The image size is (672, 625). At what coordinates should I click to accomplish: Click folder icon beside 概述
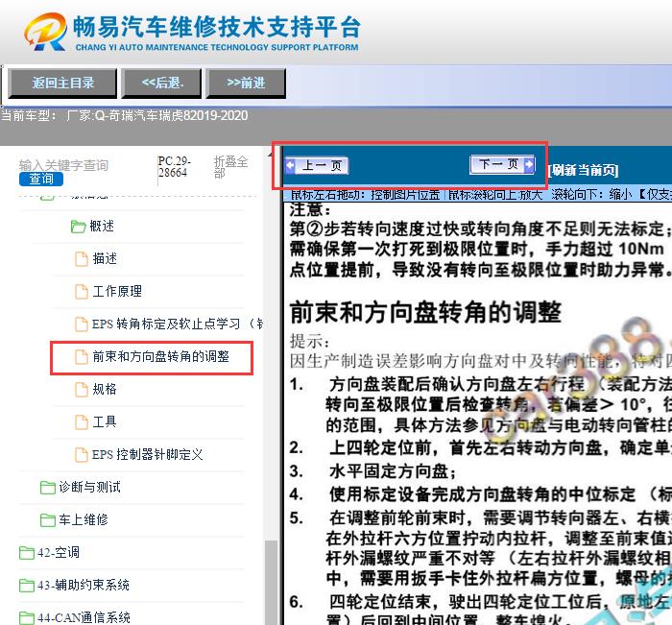[x=78, y=227]
